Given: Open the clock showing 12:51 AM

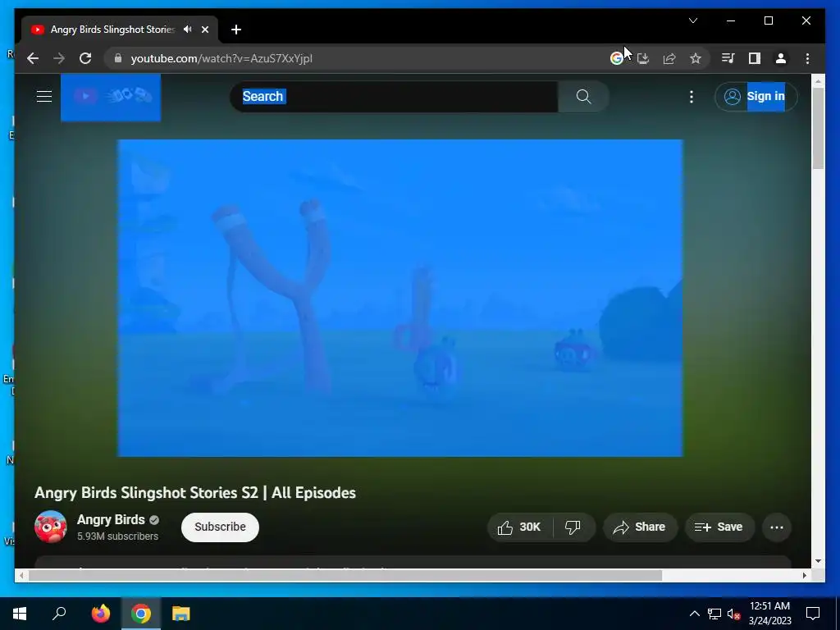Looking at the screenshot, I should (769, 614).
